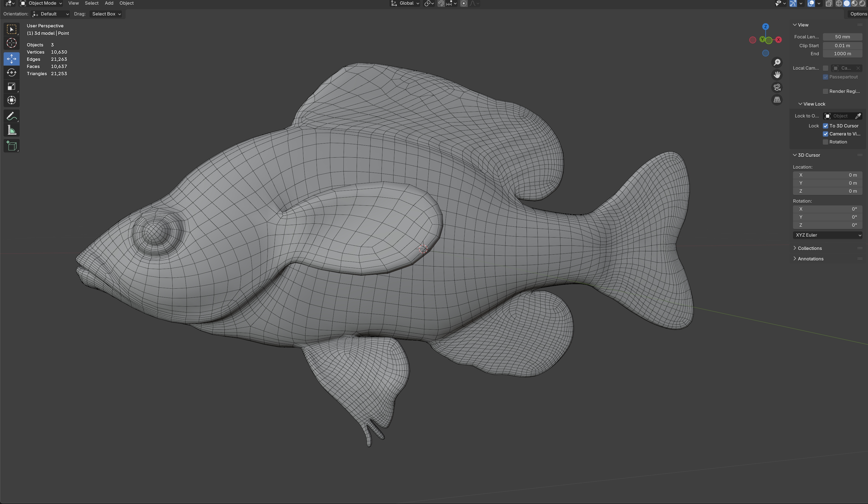
Task: Activate the Scale tool
Action: point(11,87)
